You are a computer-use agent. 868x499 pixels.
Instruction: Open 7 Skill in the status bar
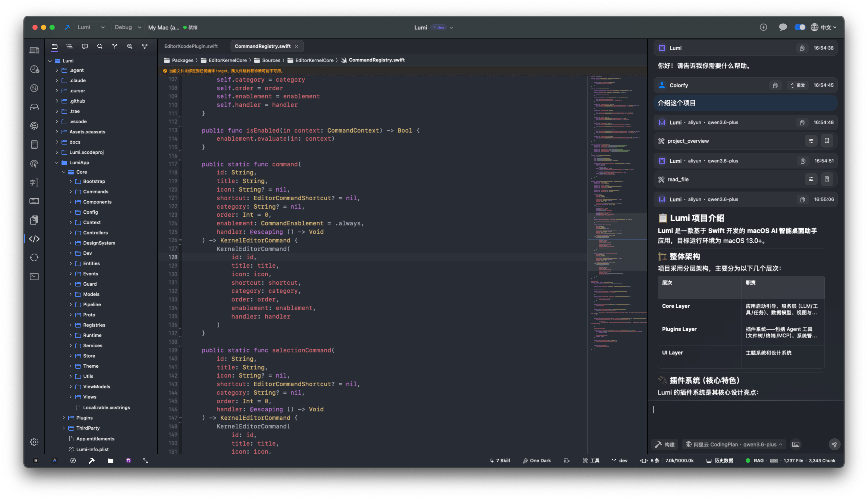[x=499, y=461]
